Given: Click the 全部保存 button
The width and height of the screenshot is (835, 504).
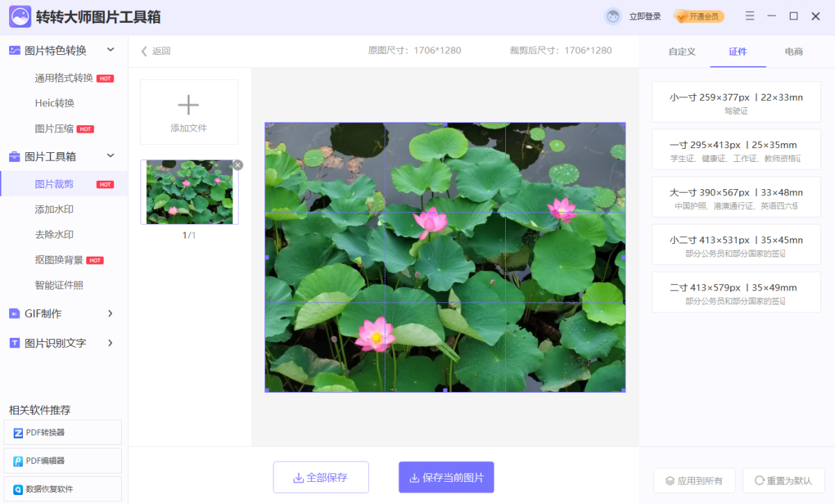Looking at the screenshot, I should [321, 478].
